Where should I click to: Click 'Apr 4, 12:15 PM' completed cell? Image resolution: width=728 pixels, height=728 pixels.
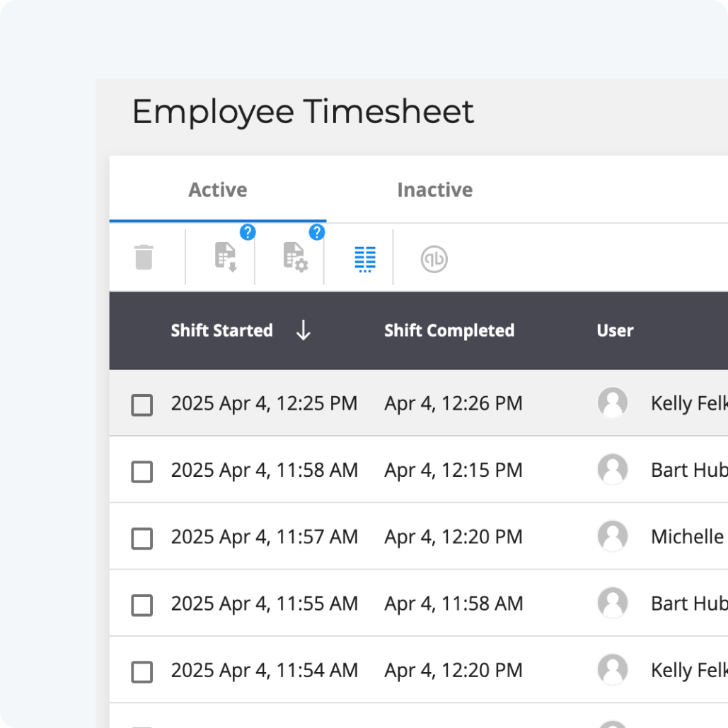click(453, 470)
